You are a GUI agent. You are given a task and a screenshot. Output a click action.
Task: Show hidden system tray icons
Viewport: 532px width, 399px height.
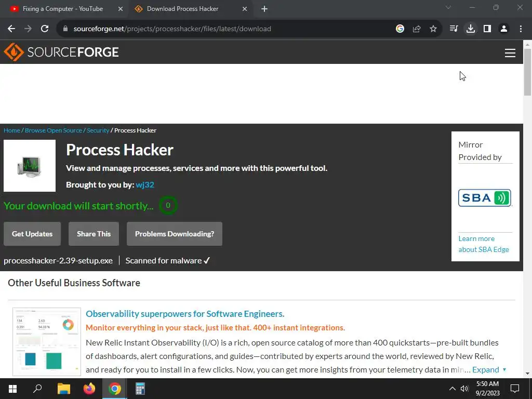(x=453, y=389)
